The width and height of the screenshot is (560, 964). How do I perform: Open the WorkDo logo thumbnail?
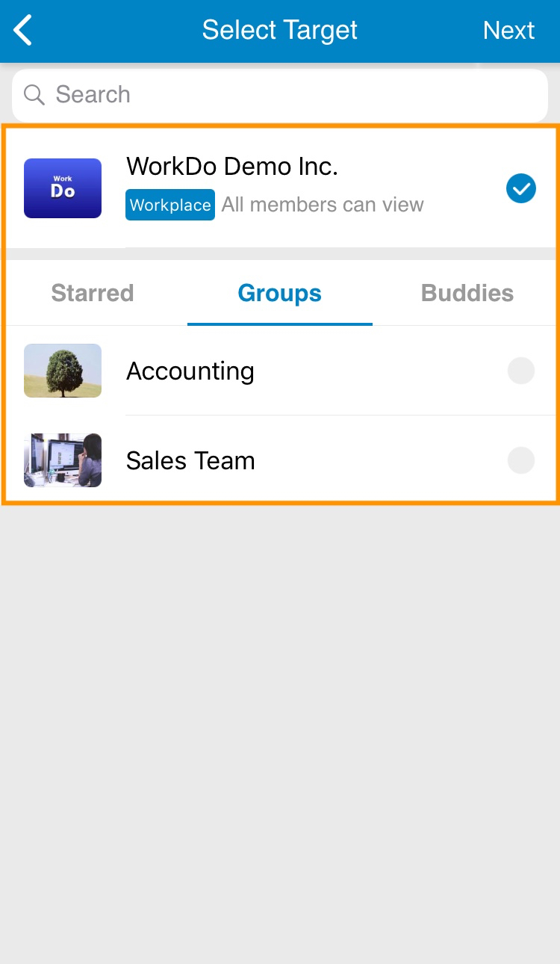tap(63, 188)
